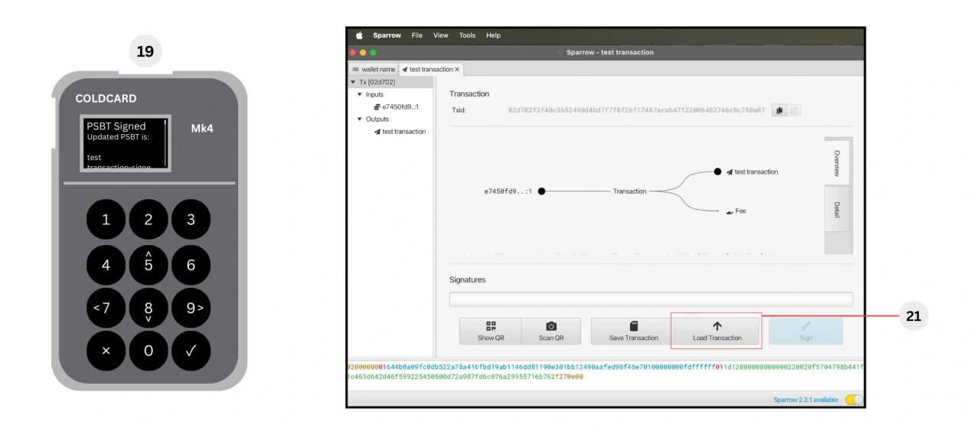Collapse the Inputs tree node
This screenshot has height=435, width=980.
click(360, 94)
